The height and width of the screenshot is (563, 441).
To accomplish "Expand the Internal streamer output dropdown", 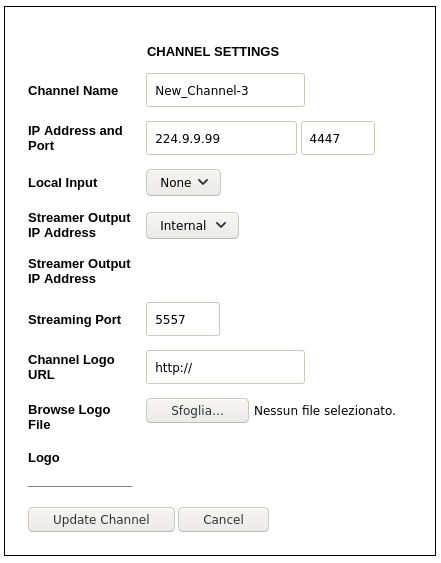I will pyautogui.click(x=192, y=225).
